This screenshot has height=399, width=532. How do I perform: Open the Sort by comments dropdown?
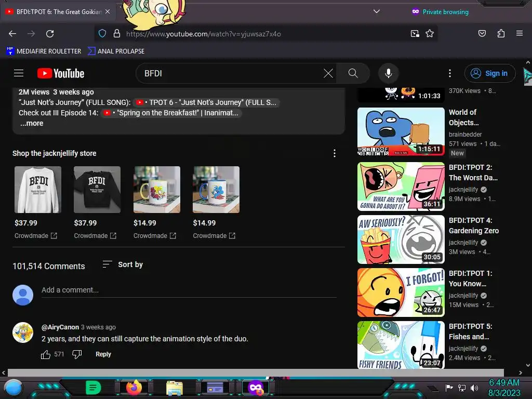click(123, 264)
